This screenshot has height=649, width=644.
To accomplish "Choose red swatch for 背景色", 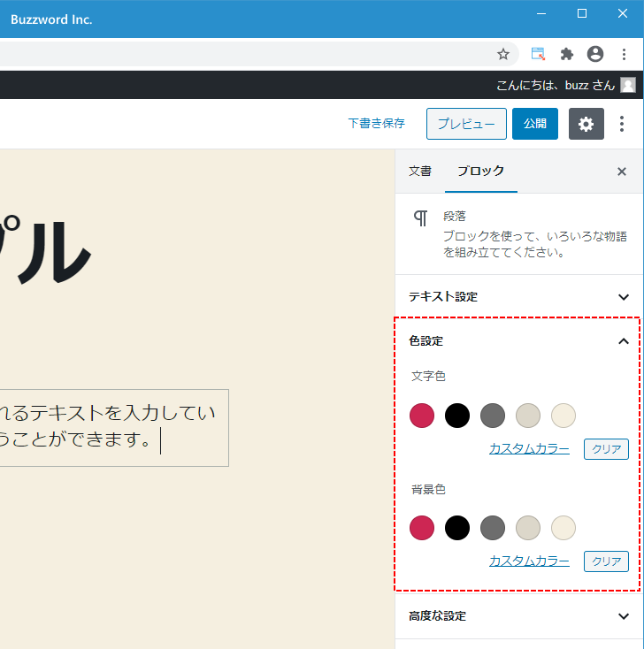I will 422,528.
